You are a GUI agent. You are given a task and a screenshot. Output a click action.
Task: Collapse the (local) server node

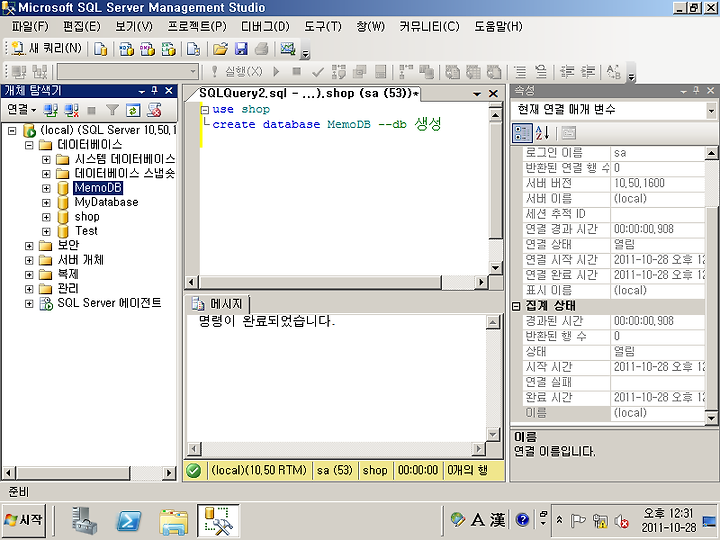point(12,131)
